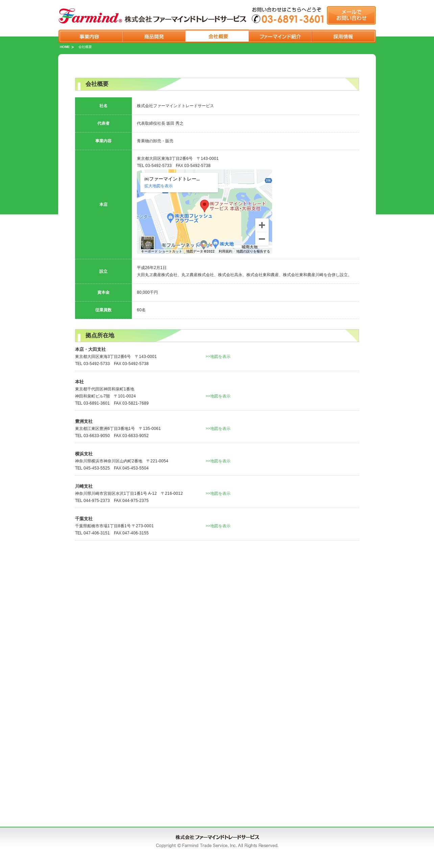Zoom out the map with minus button
Screen dimensions: 434x868
(x=262, y=239)
